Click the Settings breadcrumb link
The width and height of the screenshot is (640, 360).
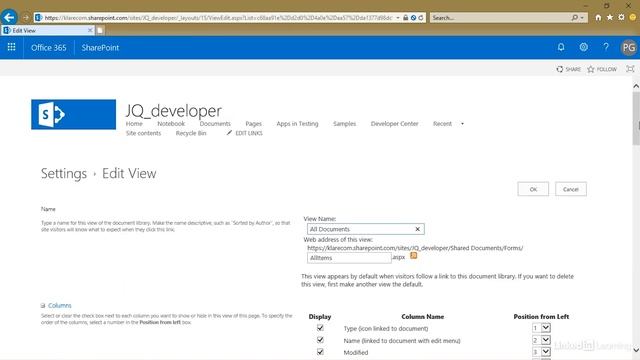64,173
